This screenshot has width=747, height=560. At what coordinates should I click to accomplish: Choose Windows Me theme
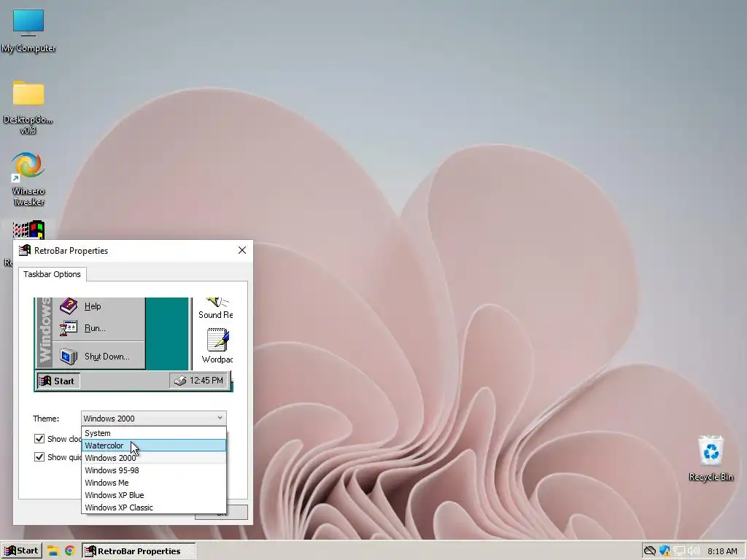point(154,483)
